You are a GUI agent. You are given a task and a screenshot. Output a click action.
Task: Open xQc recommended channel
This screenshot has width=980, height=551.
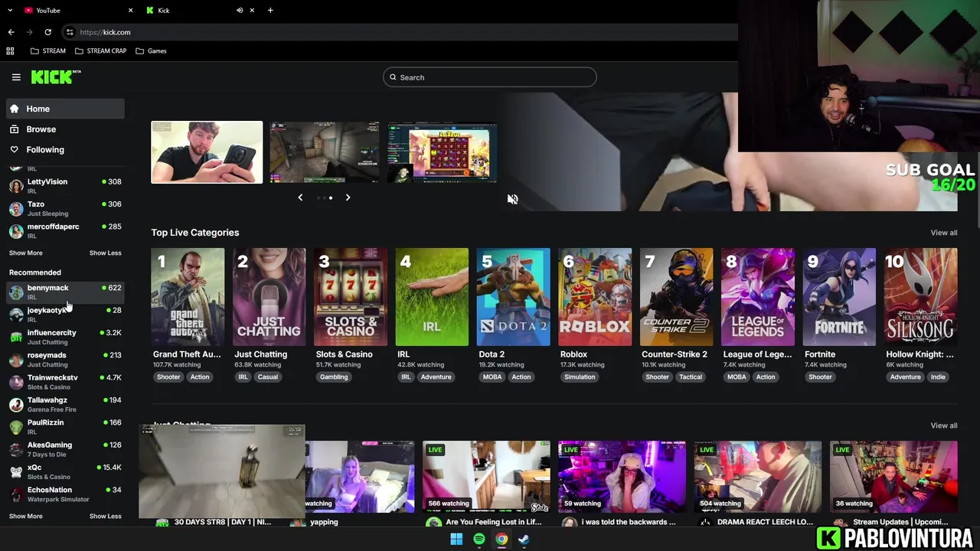[65, 471]
